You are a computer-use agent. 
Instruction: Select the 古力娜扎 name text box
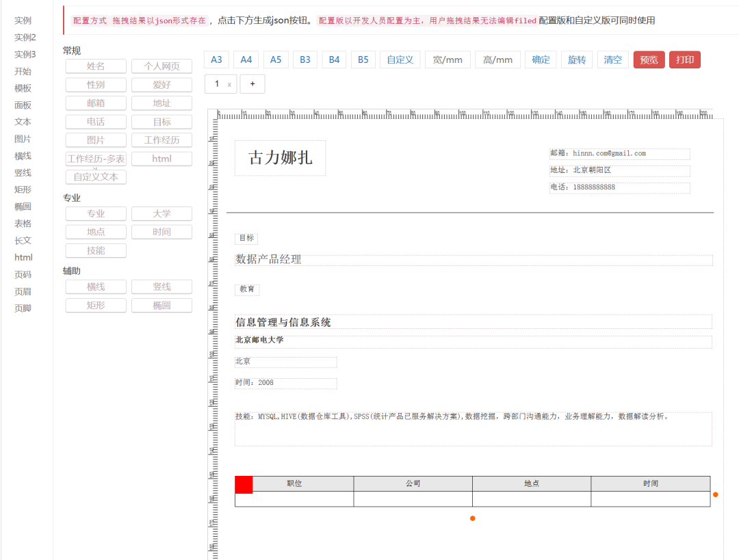[x=280, y=158]
